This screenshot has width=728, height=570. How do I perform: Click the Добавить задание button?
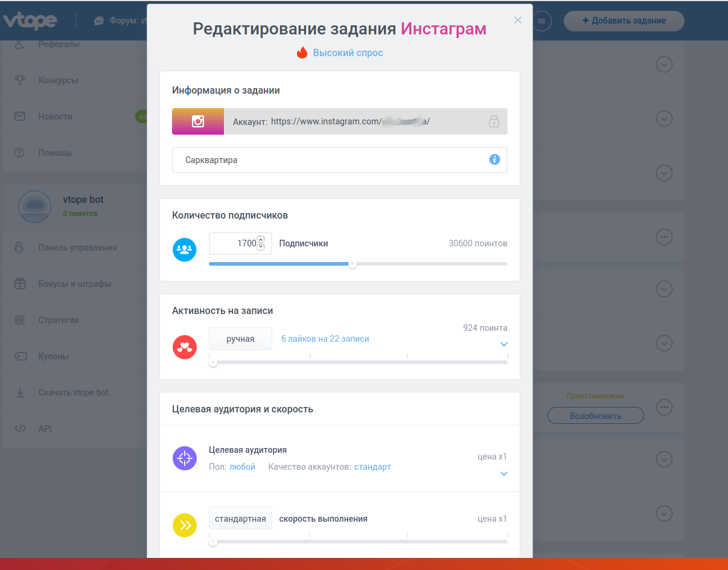tap(624, 21)
